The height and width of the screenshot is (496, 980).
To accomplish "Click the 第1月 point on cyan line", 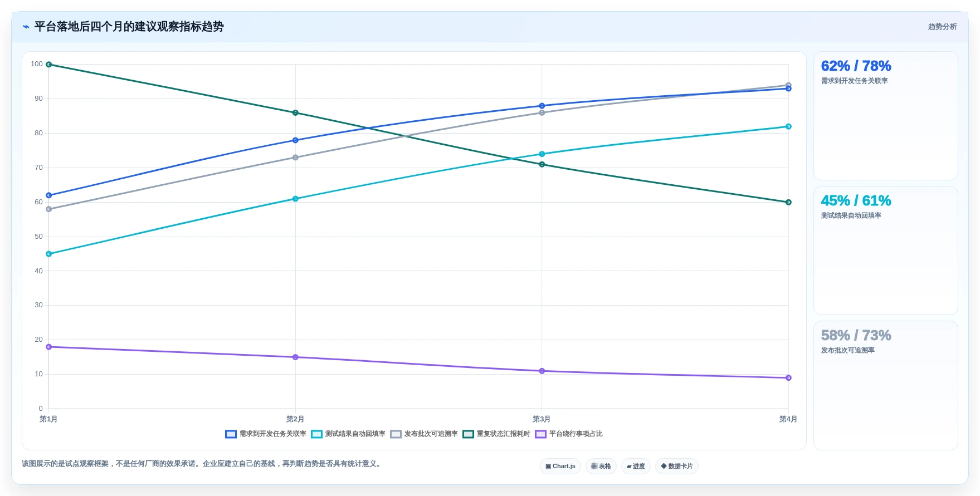I will pos(49,254).
